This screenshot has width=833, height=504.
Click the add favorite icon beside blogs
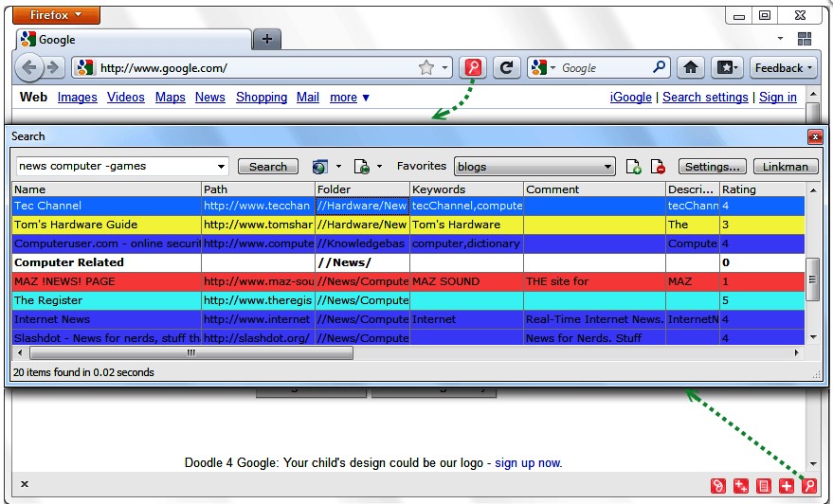pyautogui.click(x=635, y=167)
